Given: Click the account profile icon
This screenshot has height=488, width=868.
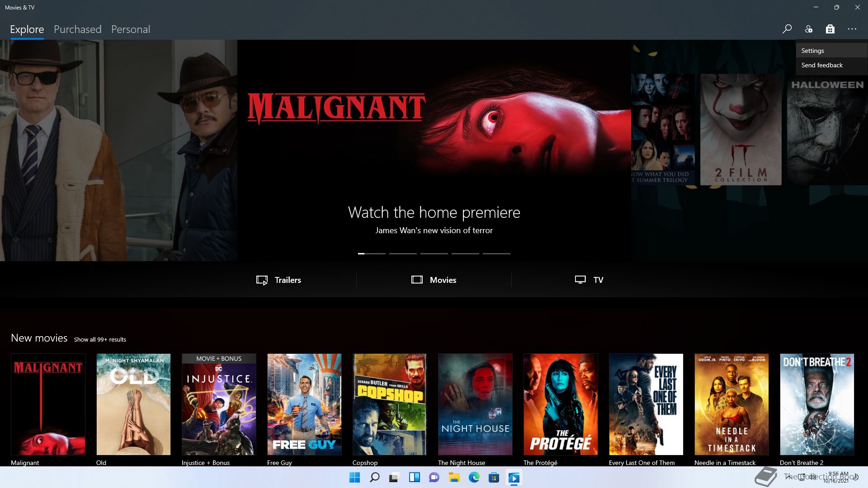Looking at the screenshot, I should pyautogui.click(x=809, y=29).
